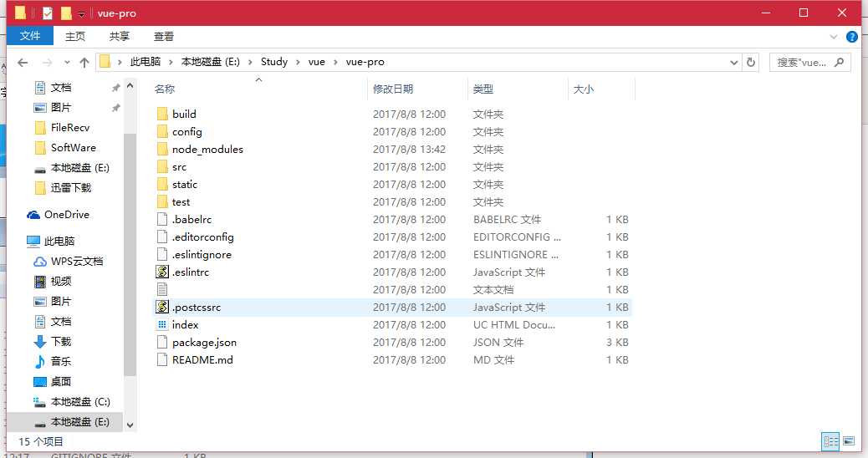Open the 共享 ribbon tab
This screenshot has width=868, height=458.
120,37
